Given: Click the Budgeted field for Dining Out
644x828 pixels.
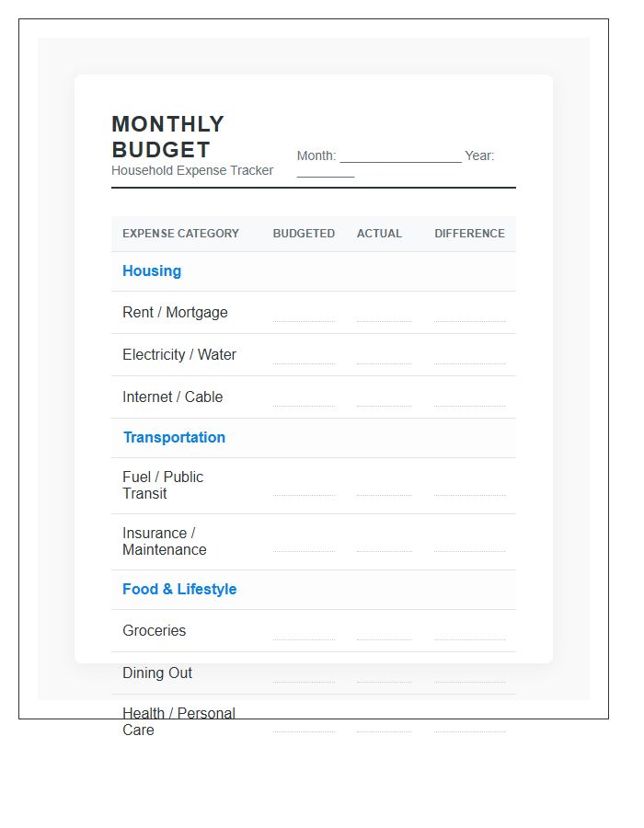Looking at the screenshot, I should (304, 675).
